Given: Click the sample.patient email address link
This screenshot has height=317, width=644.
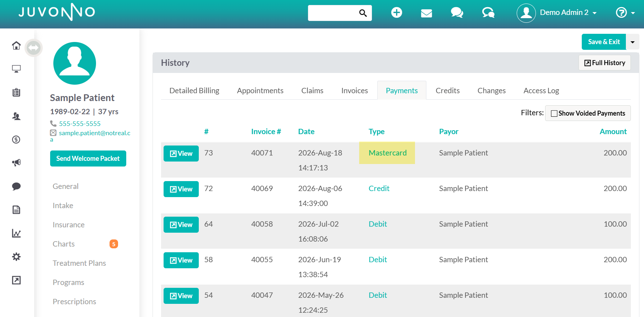Looking at the screenshot, I should click(x=94, y=133).
